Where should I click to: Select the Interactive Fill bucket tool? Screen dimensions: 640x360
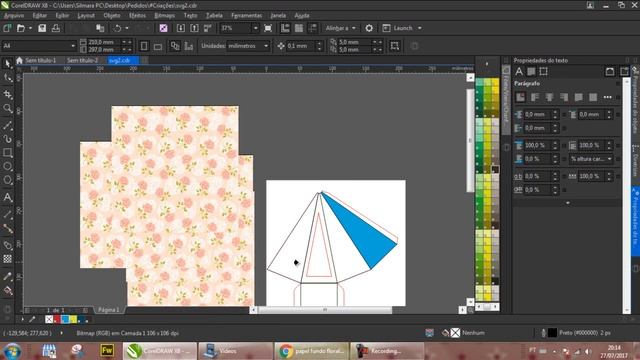coord(7,291)
